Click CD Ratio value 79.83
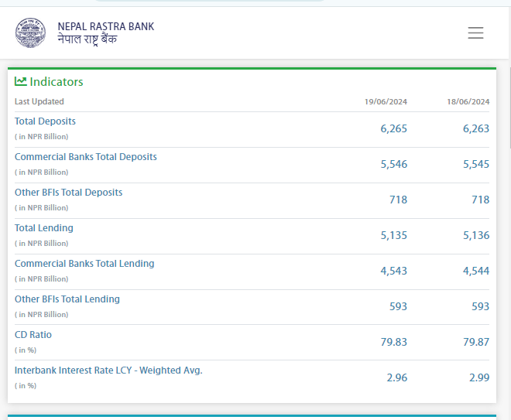511x420 pixels. pyautogui.click(x=393, y=342)
